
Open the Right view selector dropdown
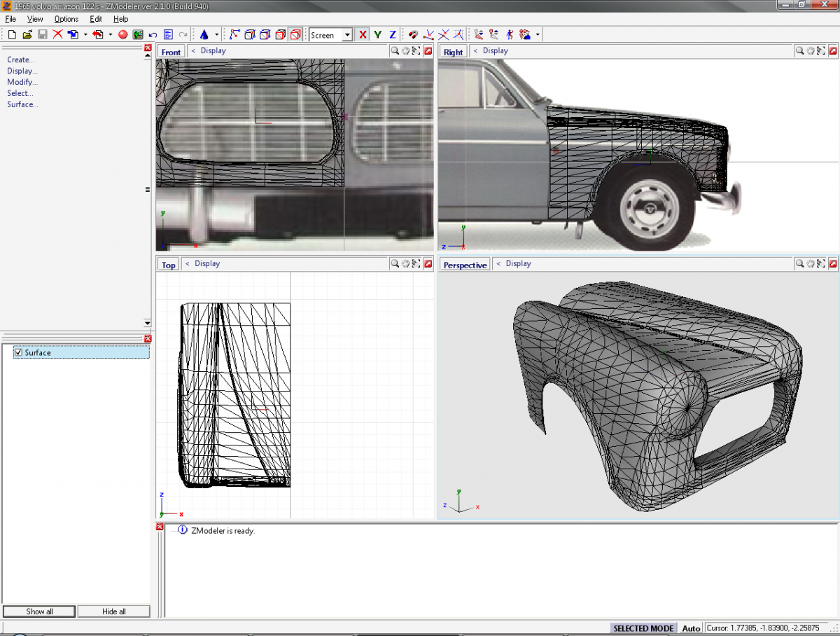453,52
